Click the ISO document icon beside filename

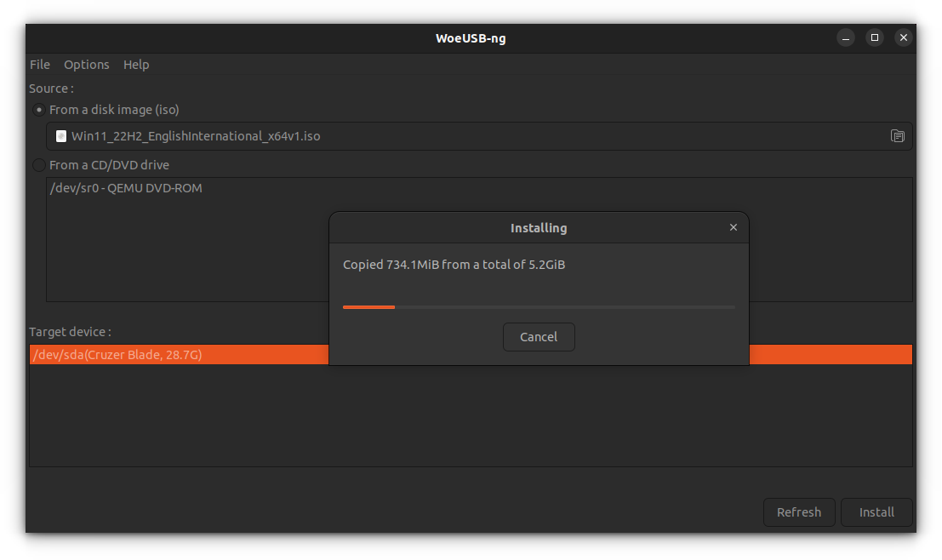tap(60, 136)
